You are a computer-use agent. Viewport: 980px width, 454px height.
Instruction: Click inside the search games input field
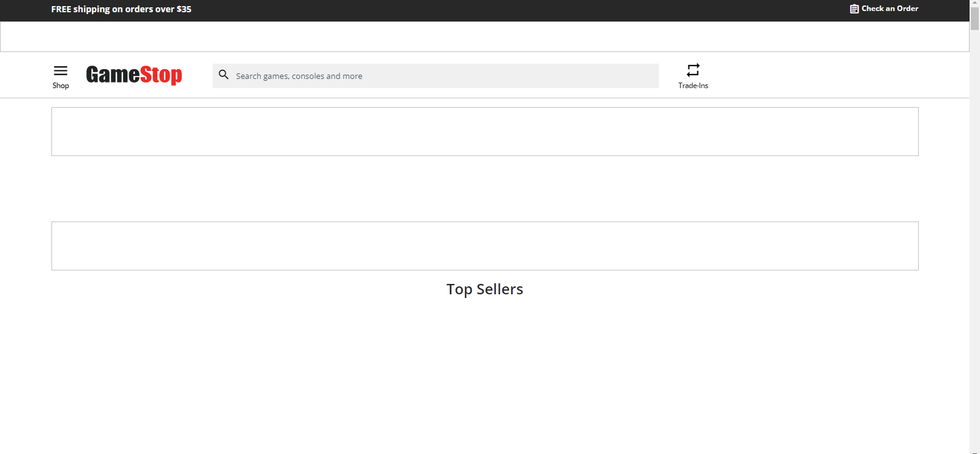point(435,76)
